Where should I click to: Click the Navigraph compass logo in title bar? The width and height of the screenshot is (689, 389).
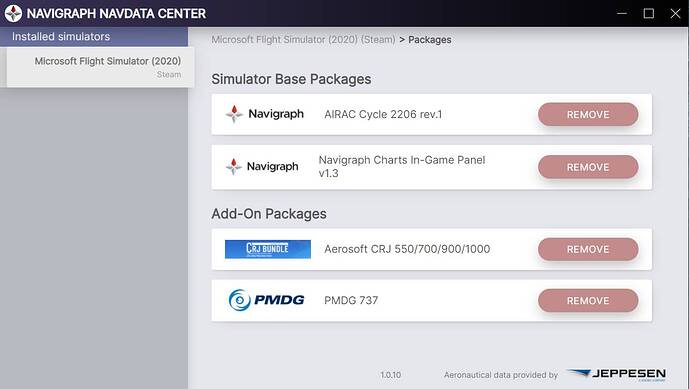coord(13,13)
